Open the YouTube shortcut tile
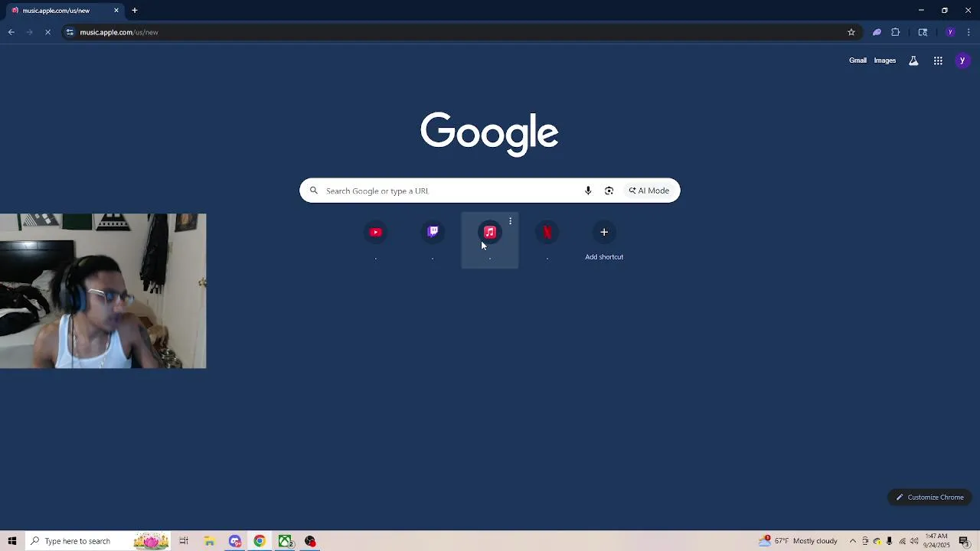This screenshot has width=980, height=551. click(x=375, y=232)
